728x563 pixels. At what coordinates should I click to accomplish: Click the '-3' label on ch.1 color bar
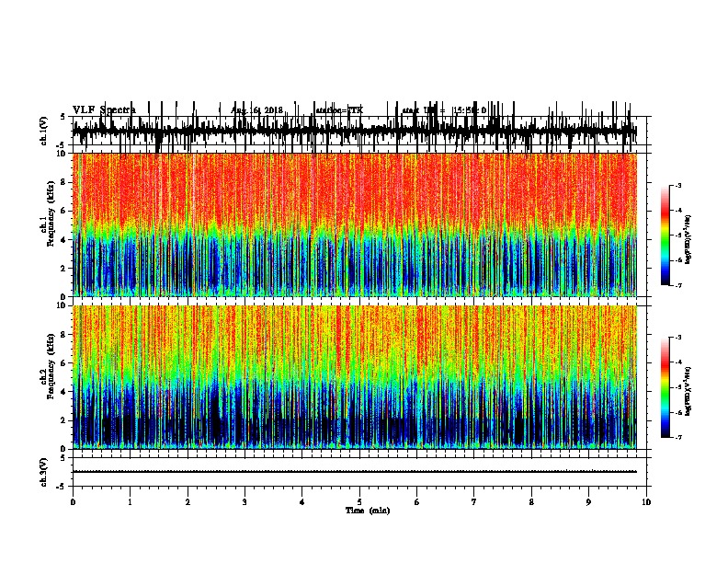coord(677,185)
